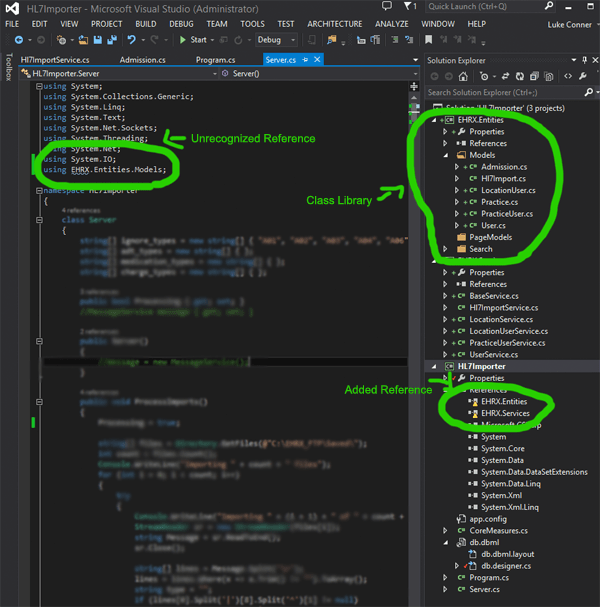Toggle pin on Solution Explorer panel
600x607 pixels.
pos(585,60)
